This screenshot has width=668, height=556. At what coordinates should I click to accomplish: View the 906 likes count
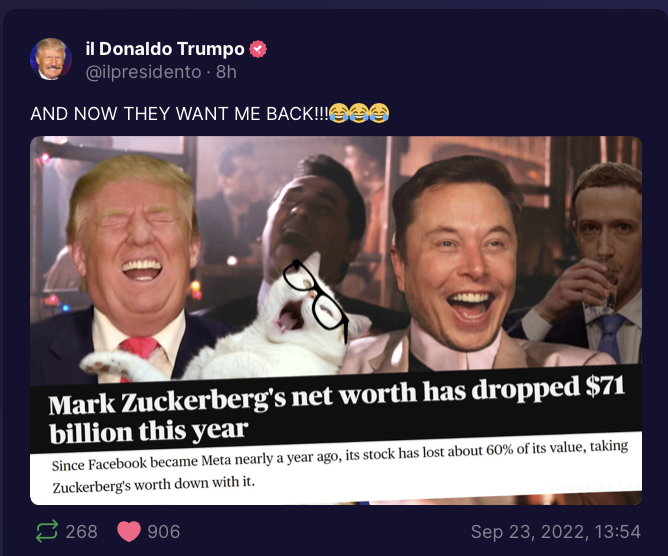[x=164, y=532]
